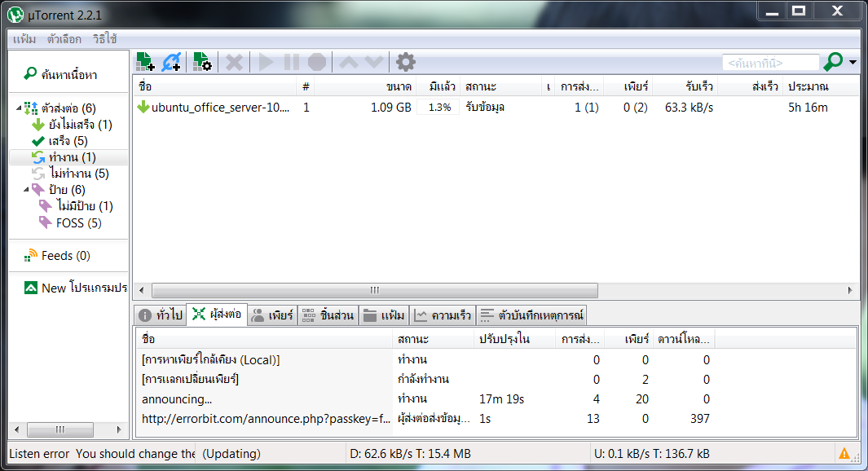Open the ตัวเลือก menu
This screenshot has width=868, height=471.
[64, 39]
